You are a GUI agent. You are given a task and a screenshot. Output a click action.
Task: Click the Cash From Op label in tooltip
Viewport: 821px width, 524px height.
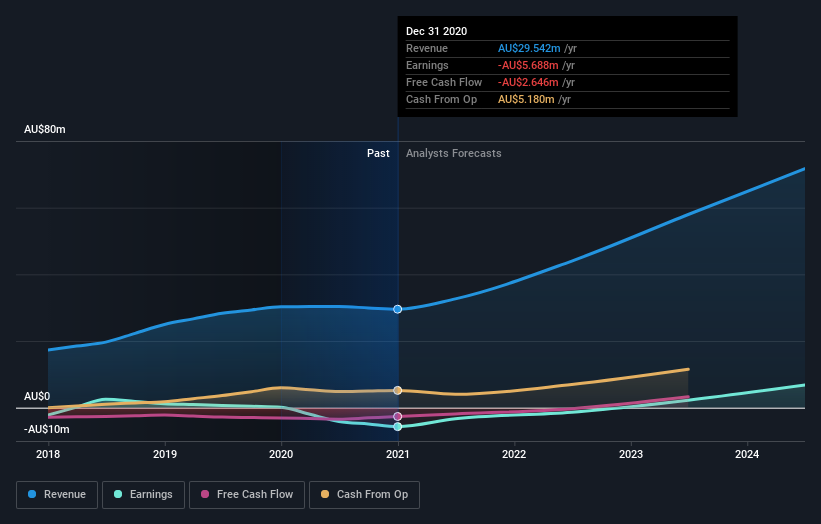coord(441,99)
